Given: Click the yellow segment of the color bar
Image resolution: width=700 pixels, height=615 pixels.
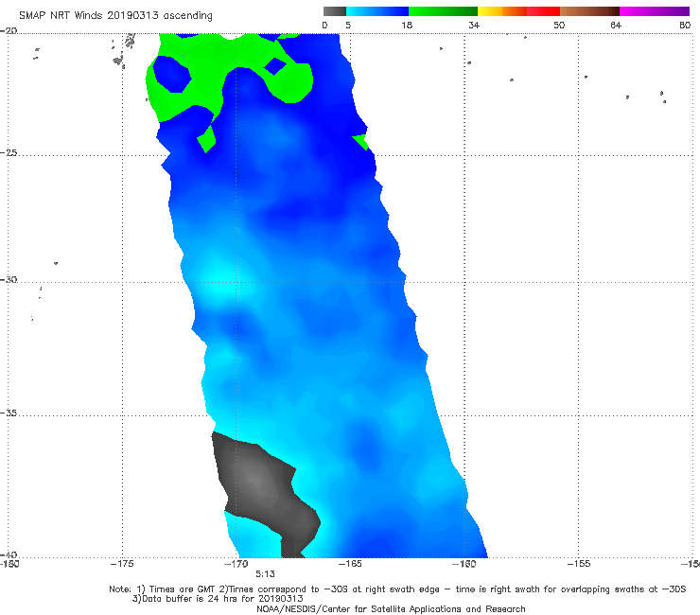Looking at the screenshot, I should click(x=490, y=11).
